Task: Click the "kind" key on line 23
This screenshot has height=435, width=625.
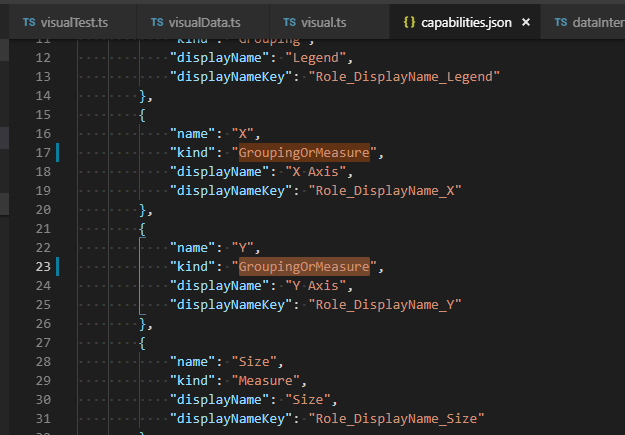Action: point(193,267)
